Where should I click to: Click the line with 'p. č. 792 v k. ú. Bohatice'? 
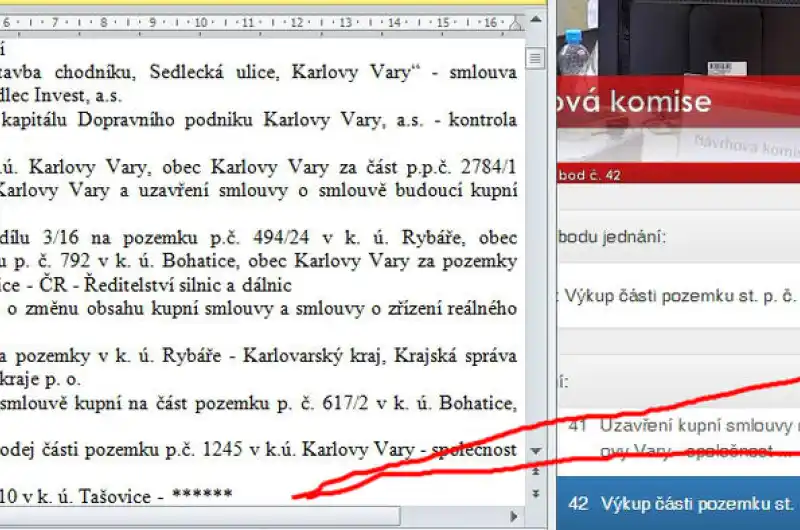258,261
